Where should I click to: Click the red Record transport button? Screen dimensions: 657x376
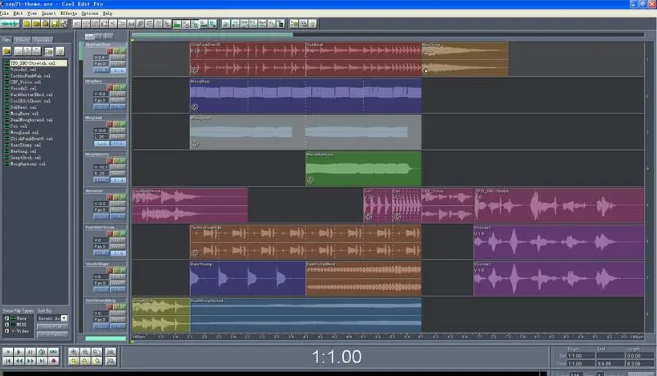click(53, 361)
